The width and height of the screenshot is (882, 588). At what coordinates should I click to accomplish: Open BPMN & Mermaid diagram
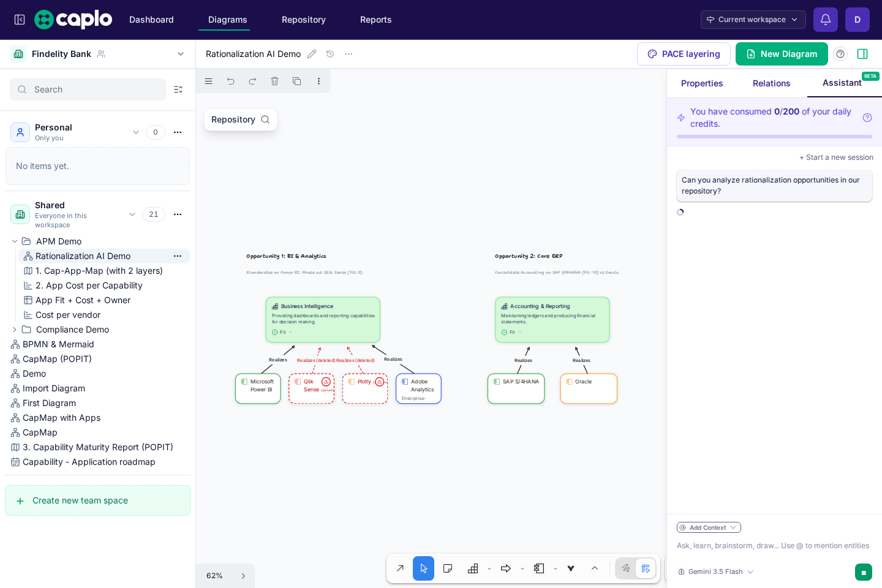(x=58, y=344)
